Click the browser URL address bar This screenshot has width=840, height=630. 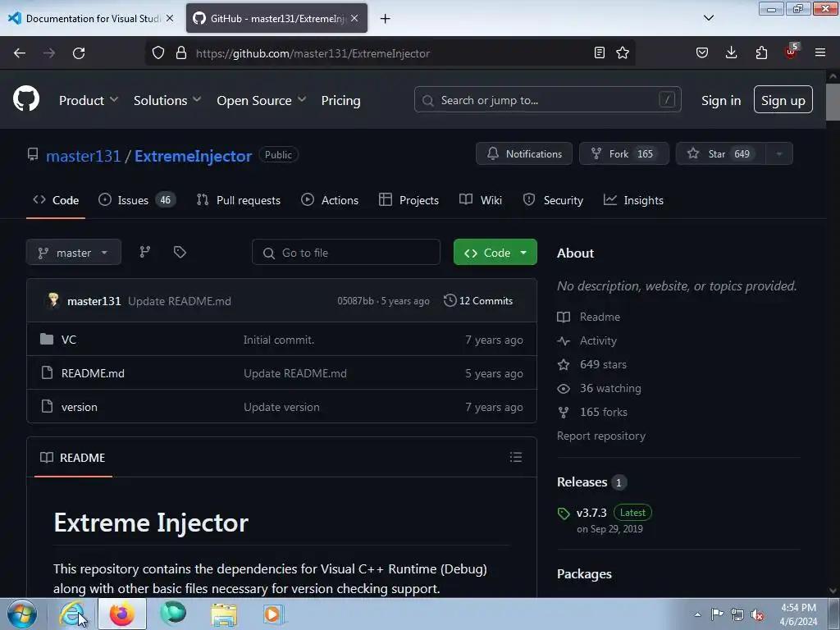(391, 53)
